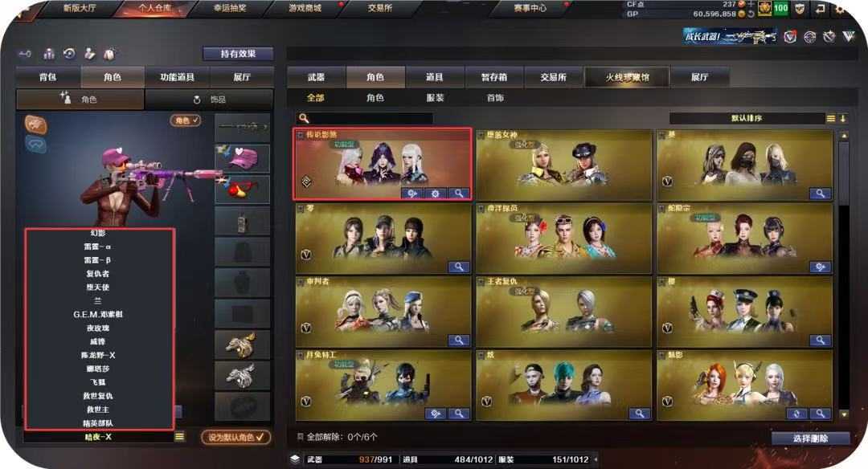Click the 选择删除 button

810,438
